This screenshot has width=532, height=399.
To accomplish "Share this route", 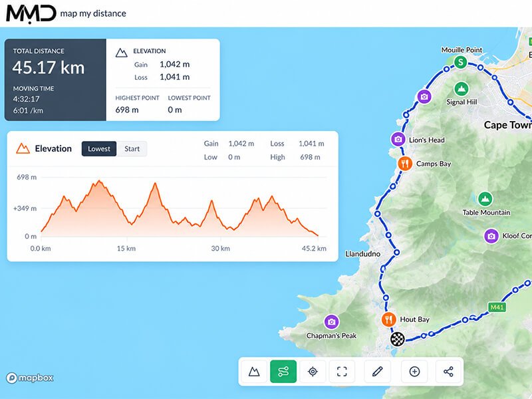I will click(448, 372).
